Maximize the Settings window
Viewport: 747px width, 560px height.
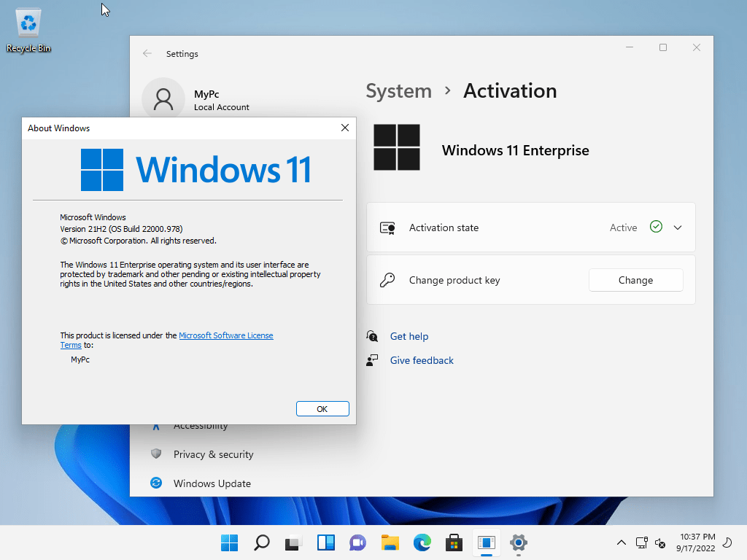[x=662, y=47]
